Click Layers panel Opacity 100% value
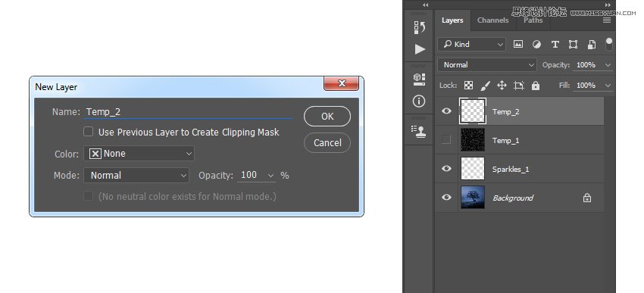The height and width of the screenshot is (293, 644). click(586, 65)
